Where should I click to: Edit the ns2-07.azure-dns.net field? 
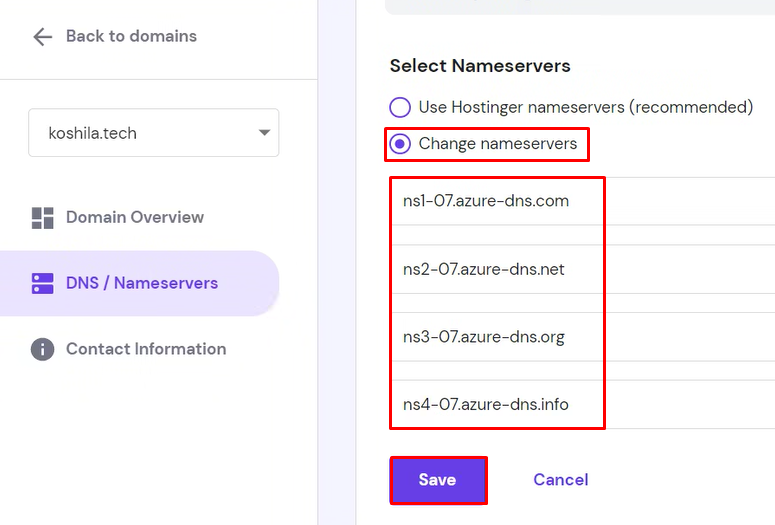pyautogui.click(x=583, y=269)
